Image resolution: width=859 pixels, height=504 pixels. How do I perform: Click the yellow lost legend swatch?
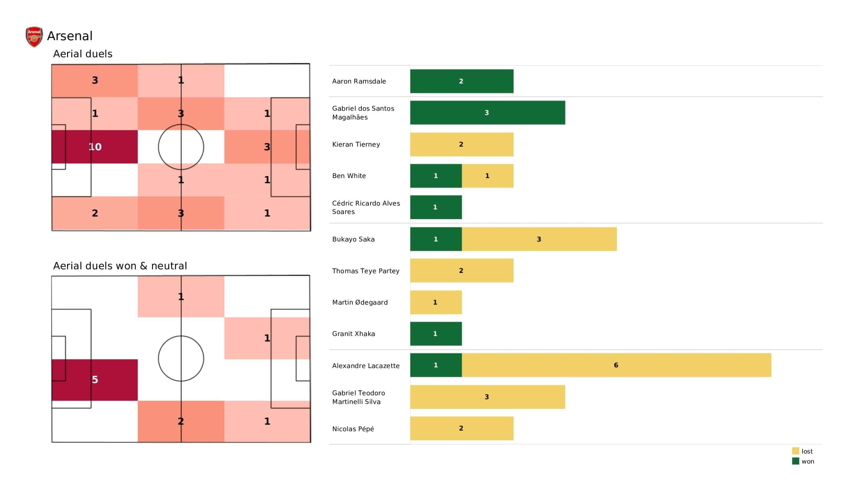[x=796, y=451]
